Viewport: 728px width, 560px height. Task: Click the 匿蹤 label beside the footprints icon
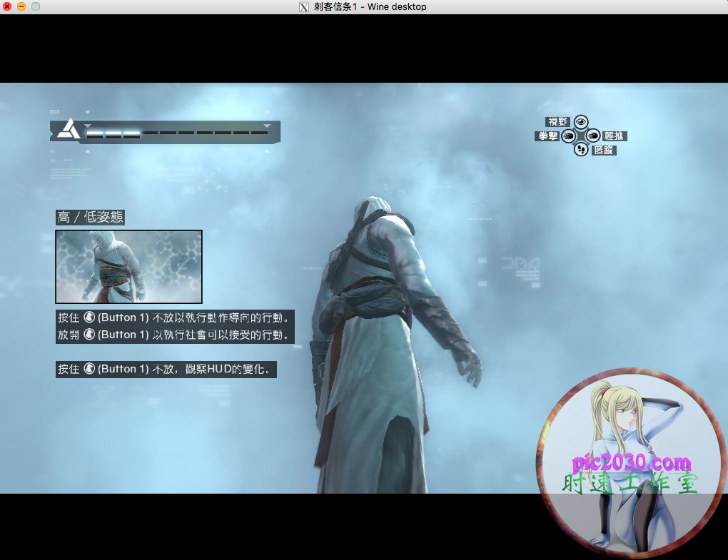604,151
